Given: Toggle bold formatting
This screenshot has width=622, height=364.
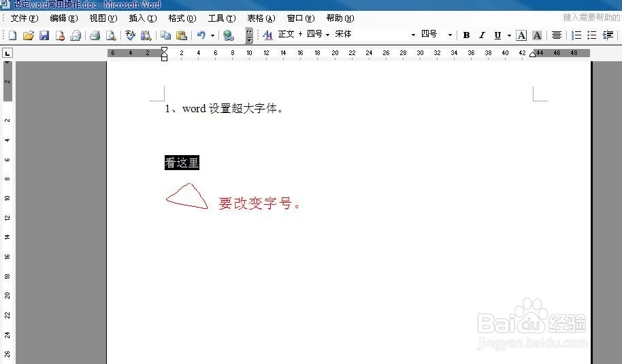Looking at the screenshot, I should 467,35.
